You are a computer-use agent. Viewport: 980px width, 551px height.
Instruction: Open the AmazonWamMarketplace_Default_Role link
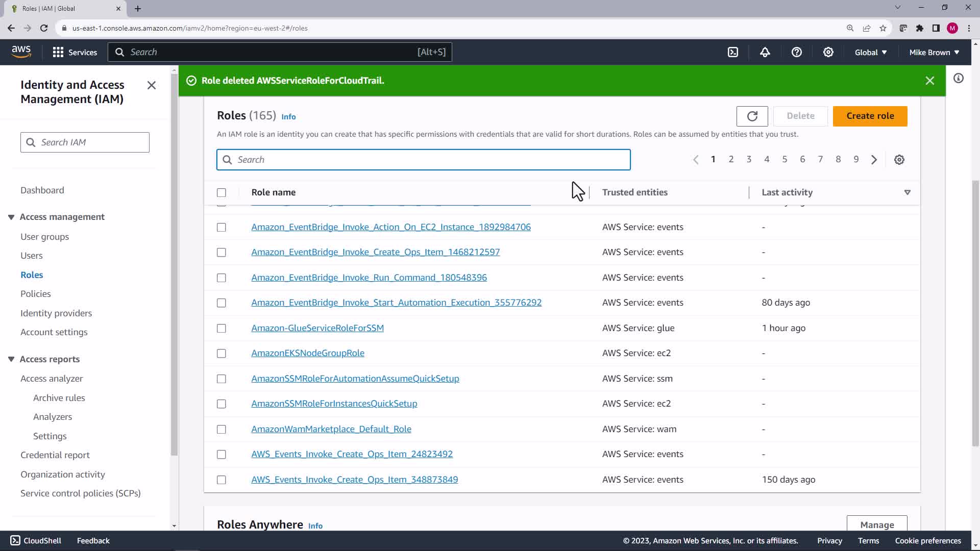(x=331, y=429)
